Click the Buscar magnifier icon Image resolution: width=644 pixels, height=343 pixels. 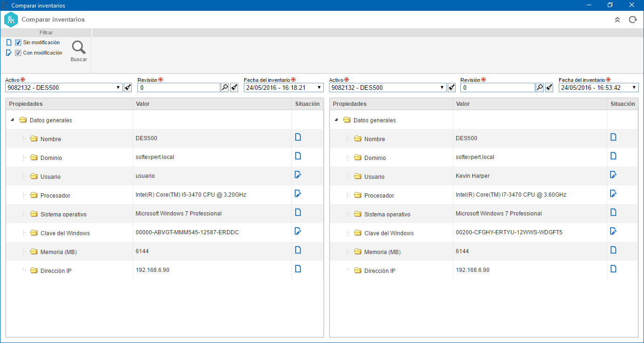coord(79,48)
